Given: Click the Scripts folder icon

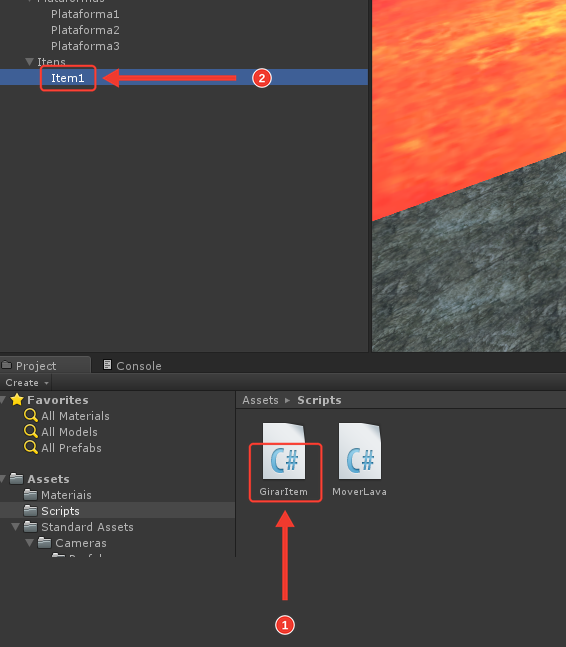Looking at the screenshot, I should (31, 511).
